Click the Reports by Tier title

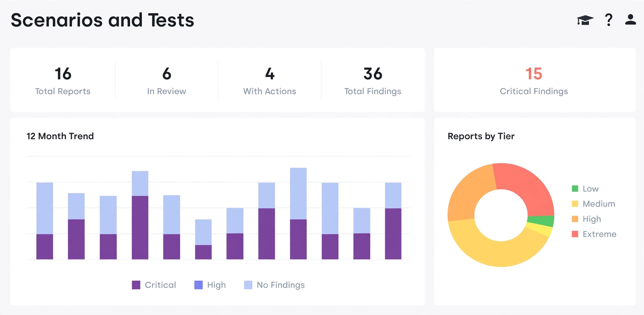click(481, 136)
